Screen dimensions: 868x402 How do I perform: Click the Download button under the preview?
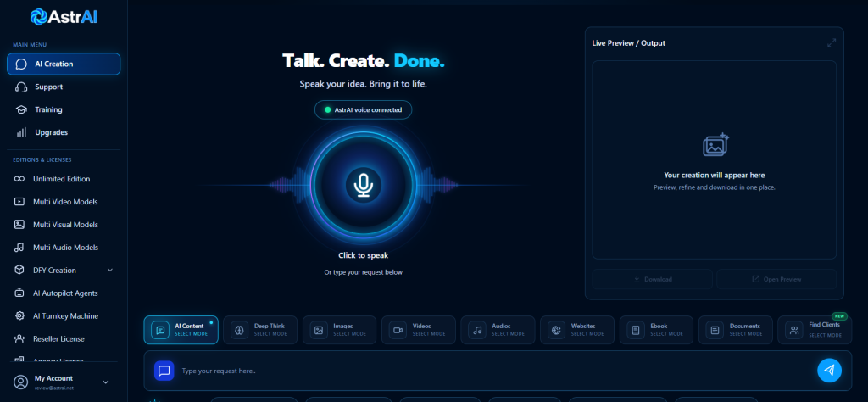click(652, 279)
